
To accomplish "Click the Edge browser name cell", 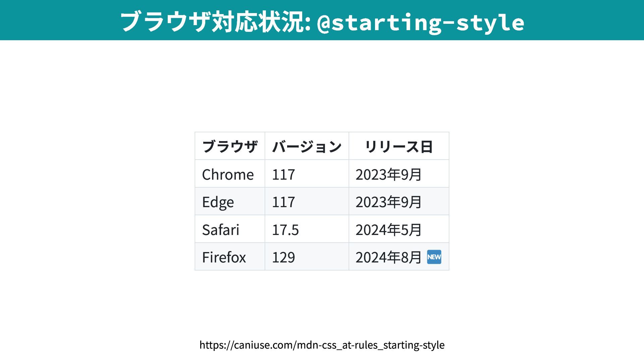I will coord(218,202).
